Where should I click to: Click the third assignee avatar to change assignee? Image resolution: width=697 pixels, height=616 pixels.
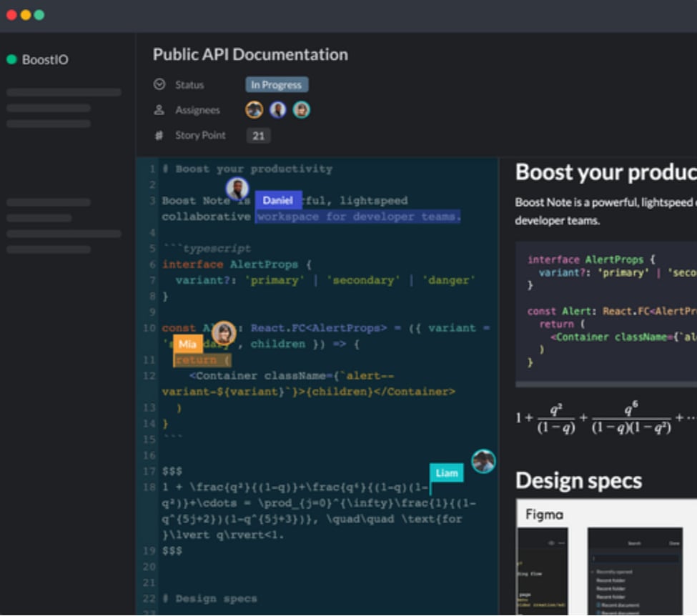click(301, 109)
